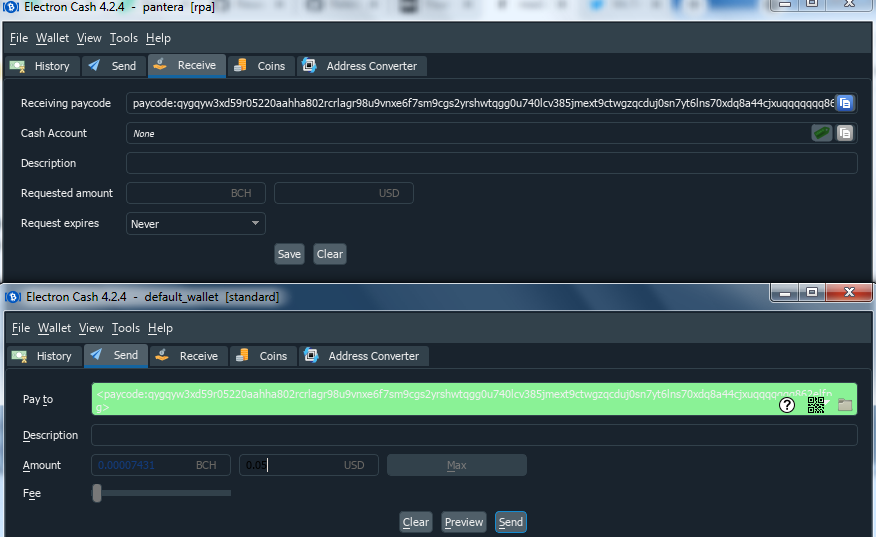Open Help menu in pantera window
This screenshot has height=537, width=876.
[158, 38]
